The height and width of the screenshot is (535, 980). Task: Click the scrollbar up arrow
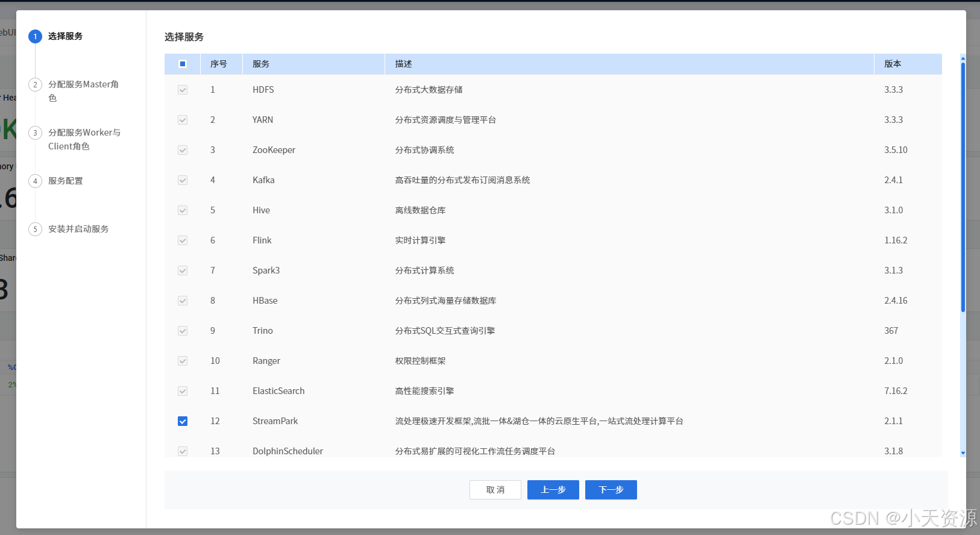pyautogui.click(x=963, y=58)
